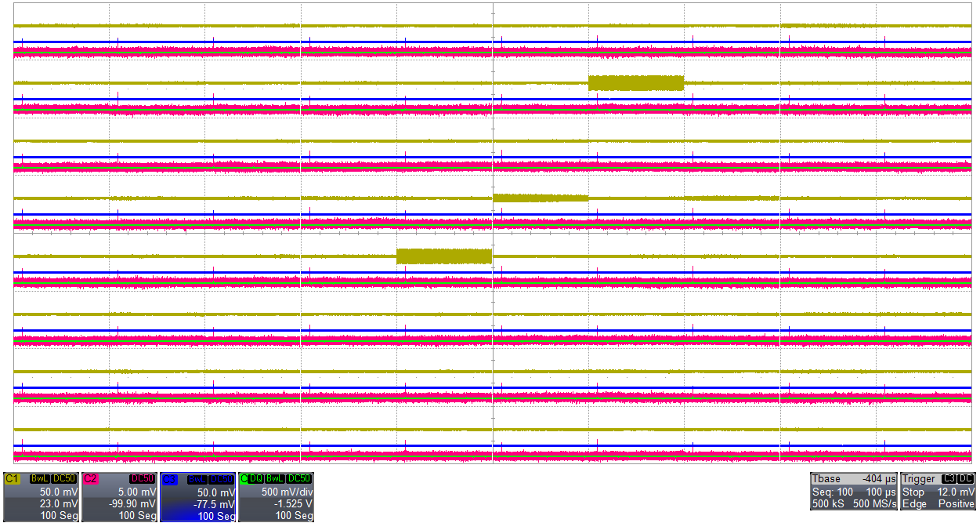Click the 500 MS/s sample rate value
The width and height of the screenshot is (980, 523).
(874, 503)
